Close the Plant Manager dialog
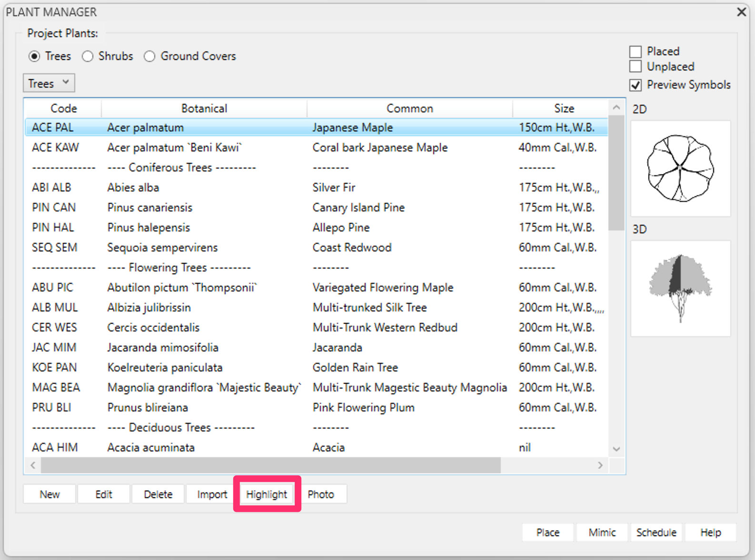Screen dimensions: 755x560 (741, 12)
